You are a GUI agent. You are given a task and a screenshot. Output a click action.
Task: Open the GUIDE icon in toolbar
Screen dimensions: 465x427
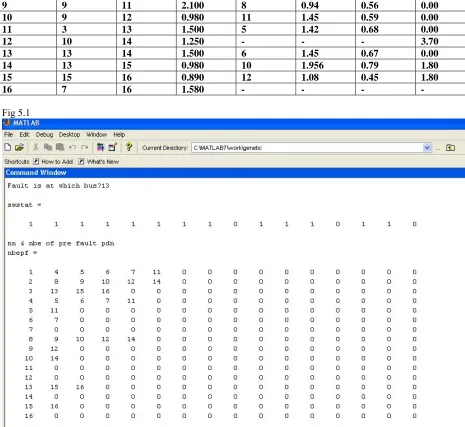click(113, 147)
